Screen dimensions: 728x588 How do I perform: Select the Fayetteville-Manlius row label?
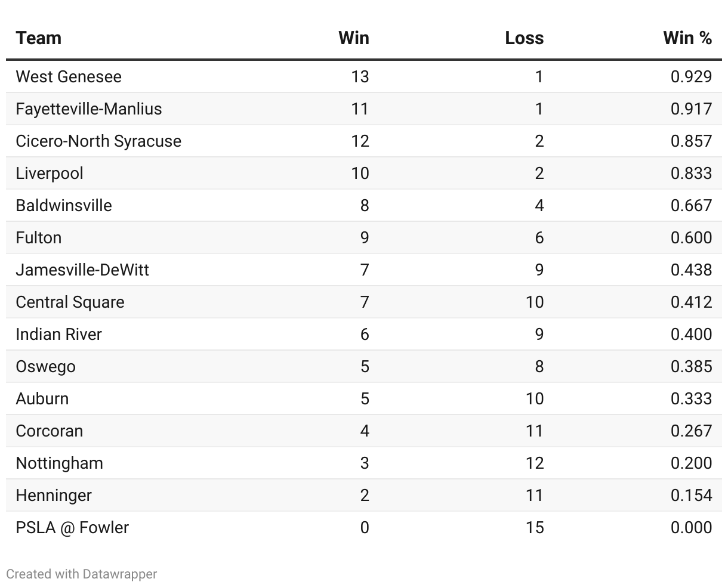pyautogui.click(x=89, y=109)
